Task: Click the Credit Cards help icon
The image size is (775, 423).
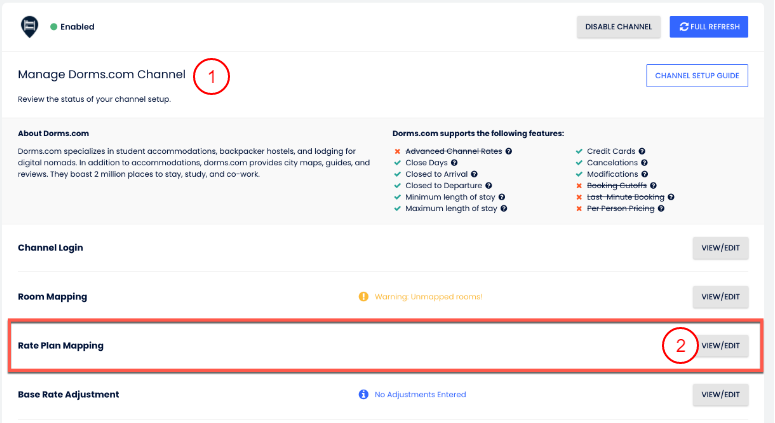Action: coord(642,151)
